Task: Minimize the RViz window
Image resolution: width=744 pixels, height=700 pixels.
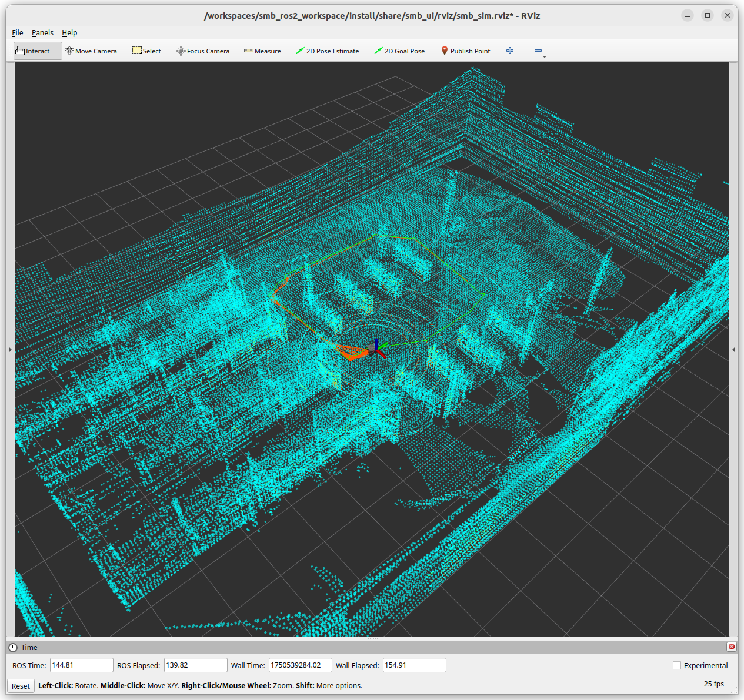Action: (688, 15)
